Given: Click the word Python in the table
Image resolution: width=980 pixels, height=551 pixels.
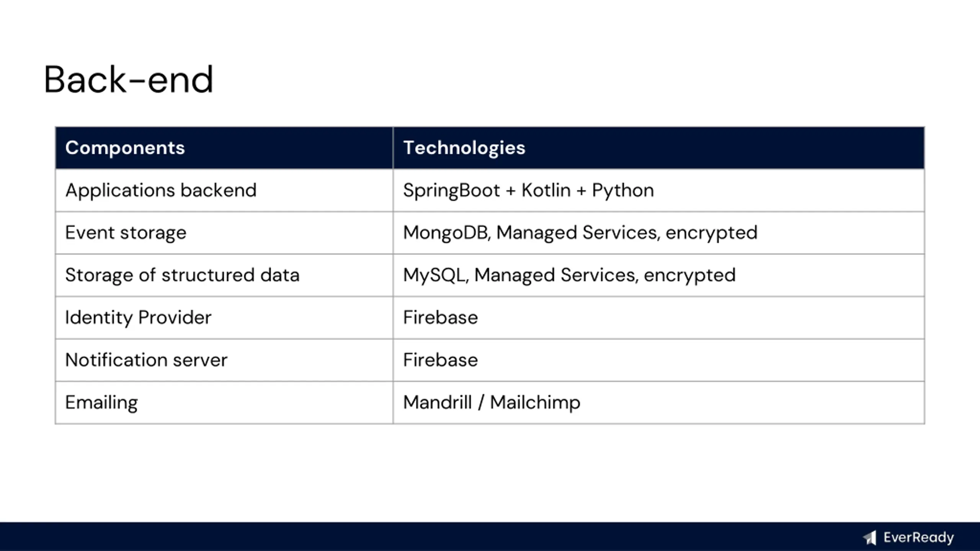Looking at the screenshot, I should pos(623,191).
